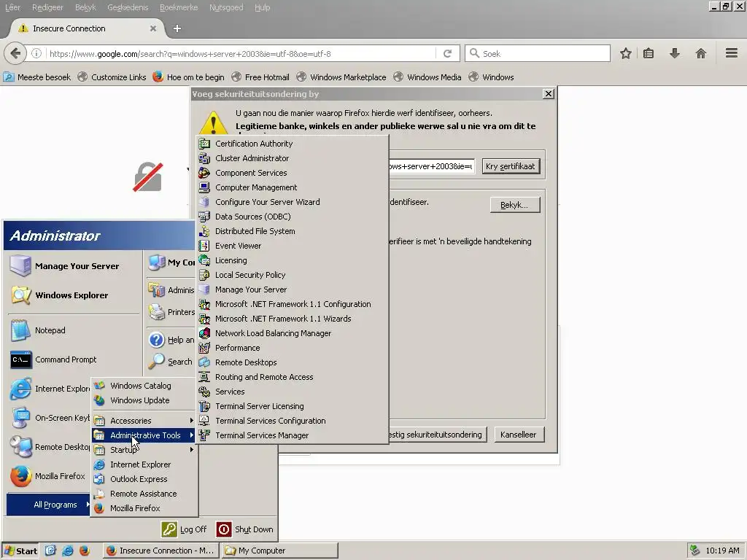
Task: Launch Windows Update
Action: pyautogui.click(x=144, y=400)
